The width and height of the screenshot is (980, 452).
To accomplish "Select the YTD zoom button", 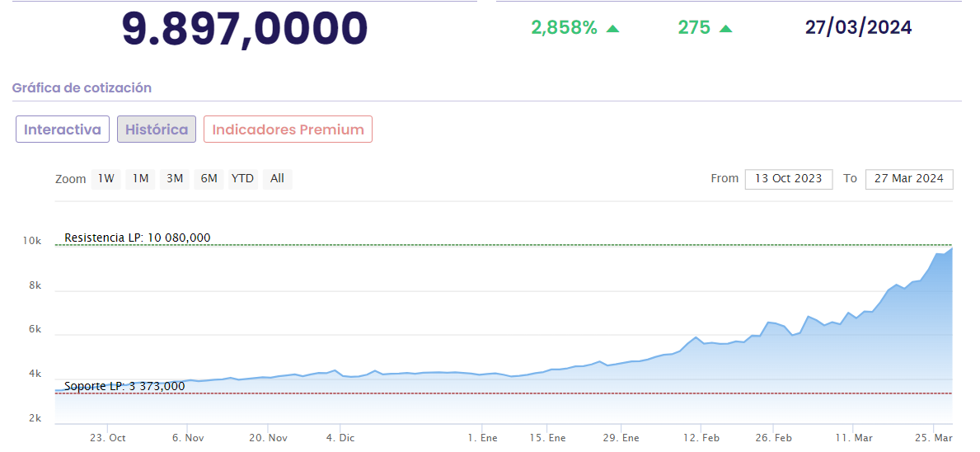I will (x=242, y=178).
